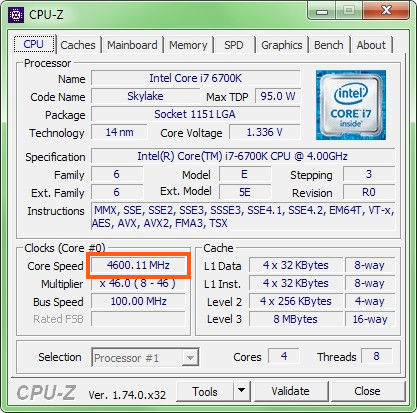The height and width of the screenshot is (413, 417).
Task: Open the Bench tab
Action: point(329,45)
